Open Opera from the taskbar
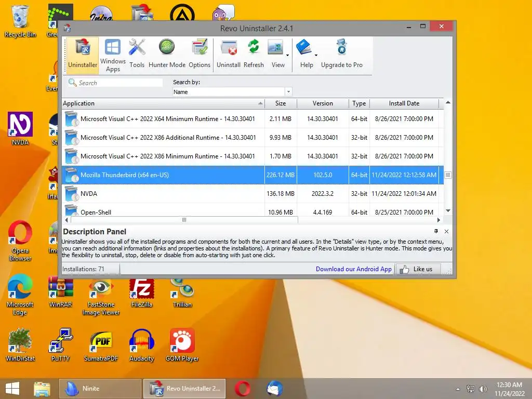Screen dimensions: 532x399 (x=242, y=389)
